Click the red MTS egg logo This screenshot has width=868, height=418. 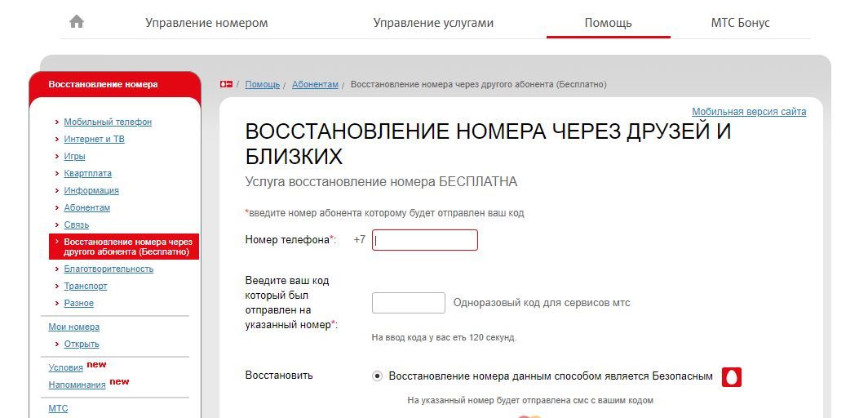731,377
